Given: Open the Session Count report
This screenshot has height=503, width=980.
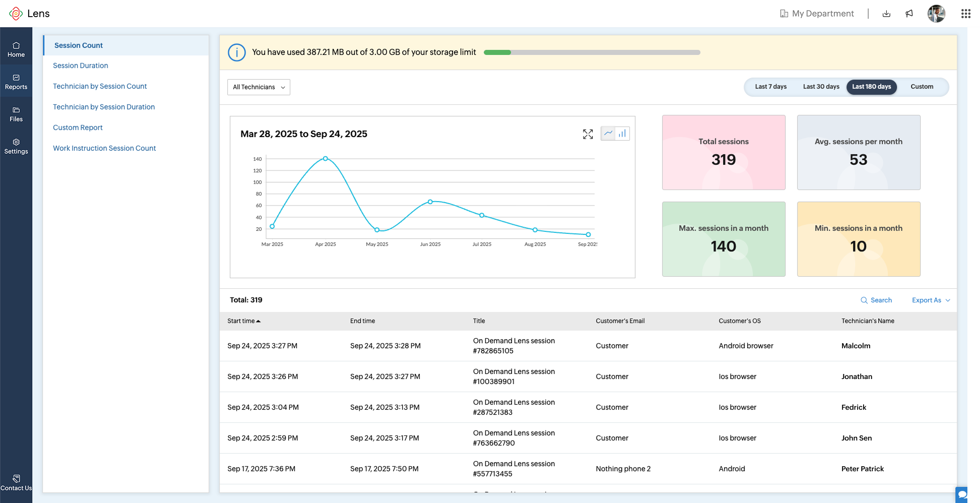Looking at the screenshot, I should [x=126, y=45].
